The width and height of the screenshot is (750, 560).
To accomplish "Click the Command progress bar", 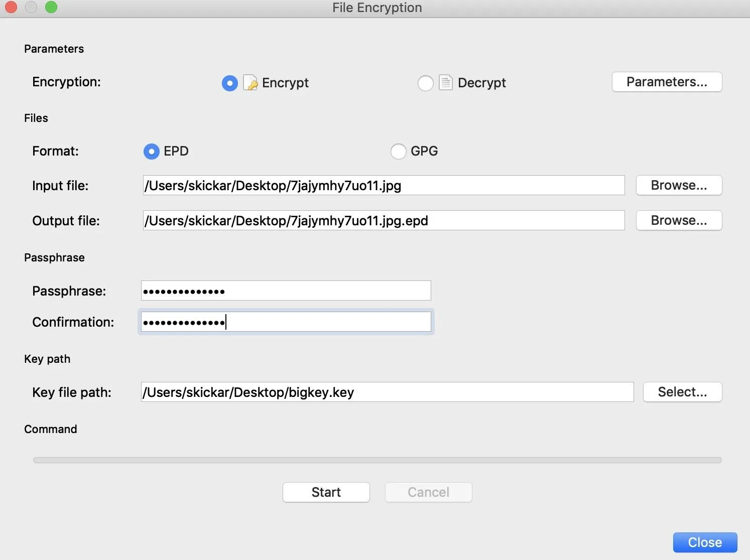I will [x=377, y=460].
